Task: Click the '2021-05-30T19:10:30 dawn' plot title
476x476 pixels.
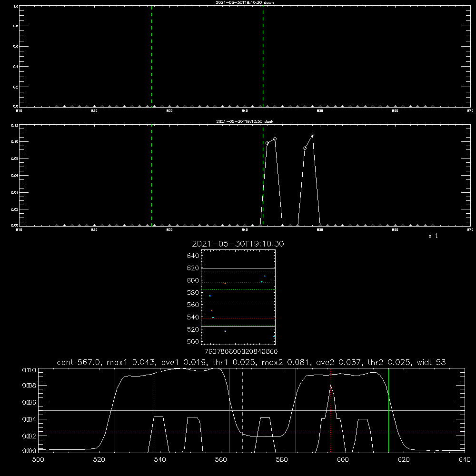Action: 245,2
